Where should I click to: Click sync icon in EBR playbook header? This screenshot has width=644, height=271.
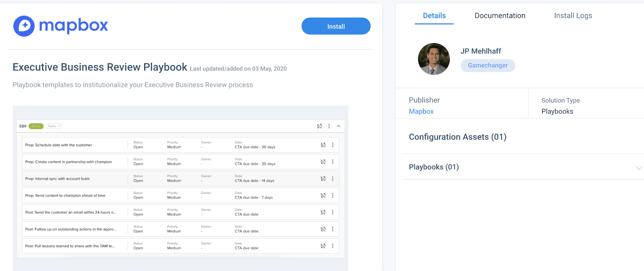point(319,126)
